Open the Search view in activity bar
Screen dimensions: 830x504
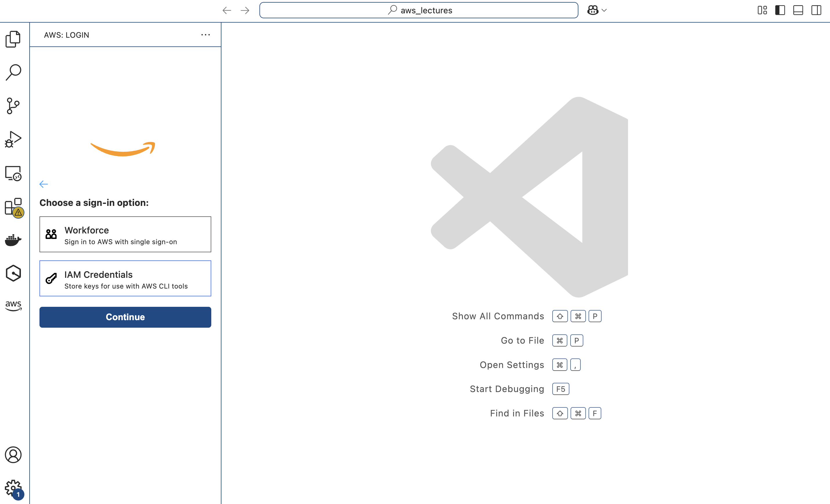13,72
